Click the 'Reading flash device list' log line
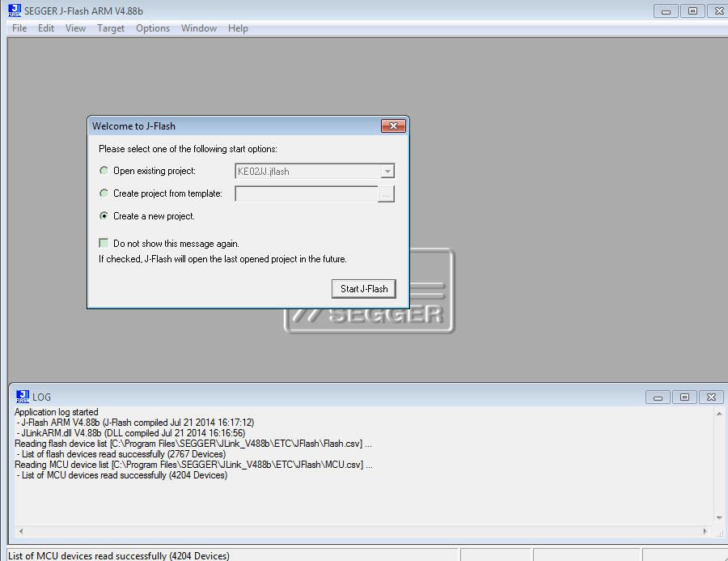 pos(193,444)
